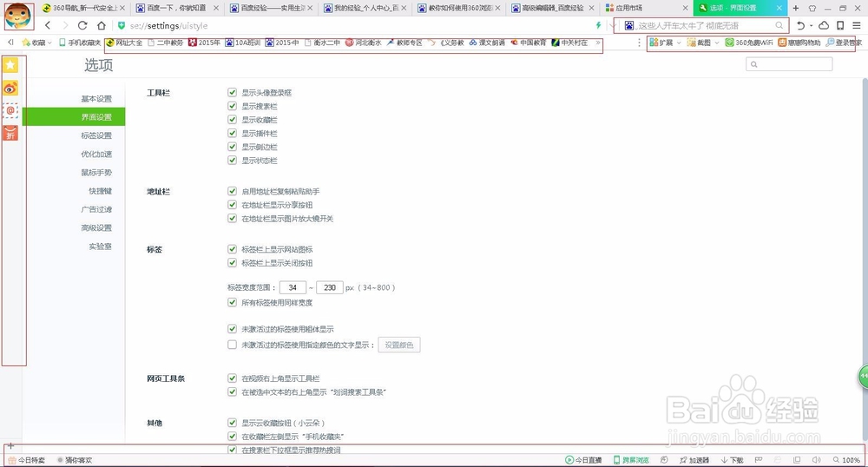Toggle the sound speaker status icon

pos(816,460)
